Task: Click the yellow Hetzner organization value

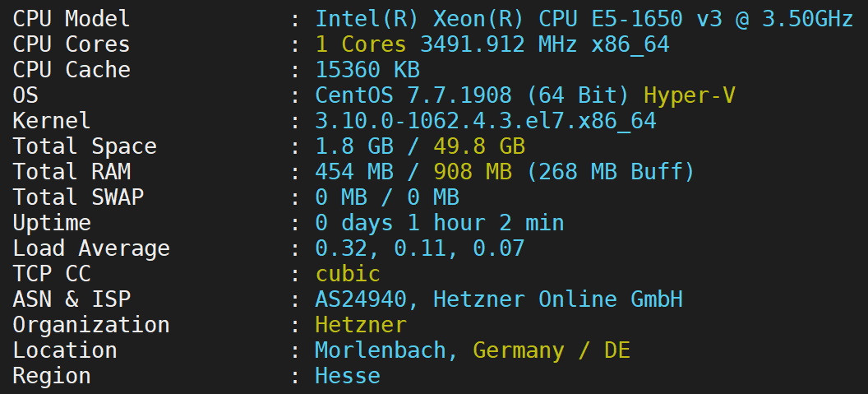Action: pyautogui.click(x=360, y=325)
